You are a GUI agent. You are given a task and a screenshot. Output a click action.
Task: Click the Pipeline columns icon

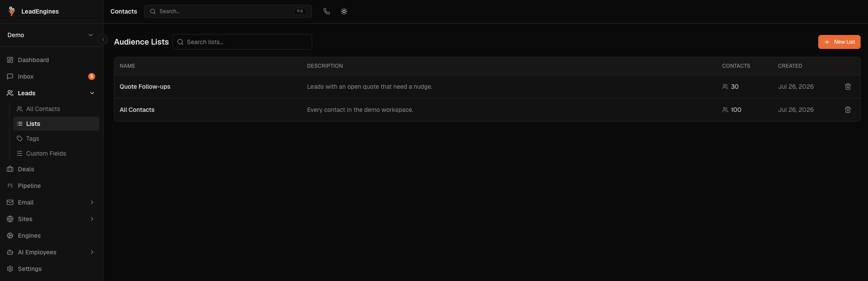pos(10,186)
